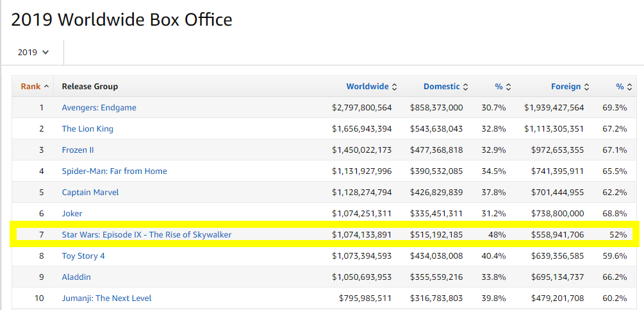
Task: Open the 2019 year dropdown
Action: tap(33, 52)
